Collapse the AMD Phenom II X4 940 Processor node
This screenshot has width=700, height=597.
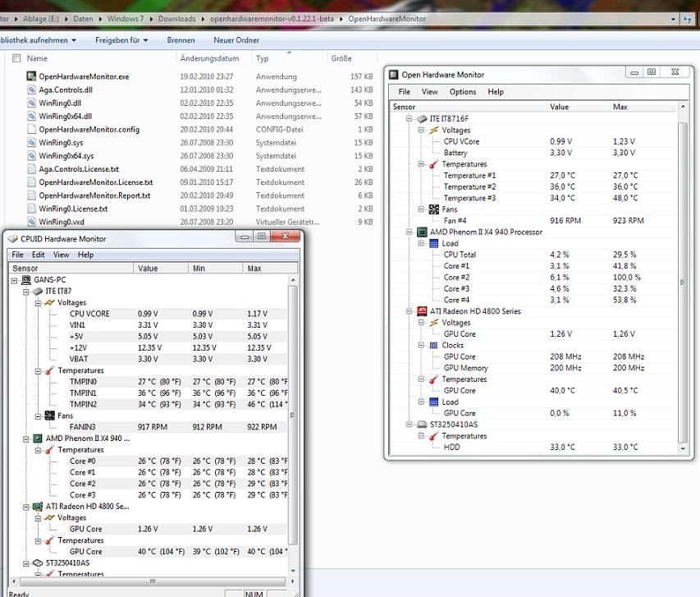tap(409, 232)
